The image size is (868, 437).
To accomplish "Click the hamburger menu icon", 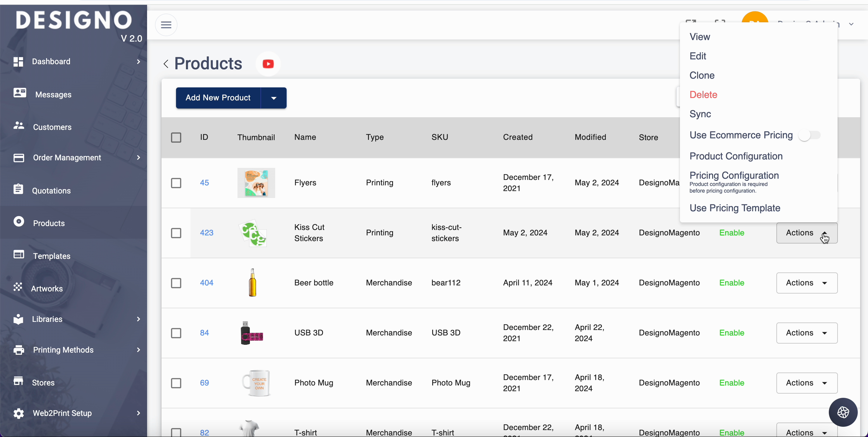I will 166,25.
